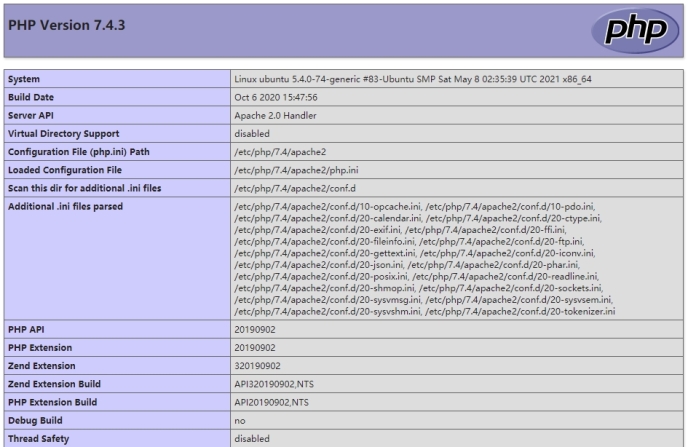Click the Additional .ini files parsed label

[65, 206]
